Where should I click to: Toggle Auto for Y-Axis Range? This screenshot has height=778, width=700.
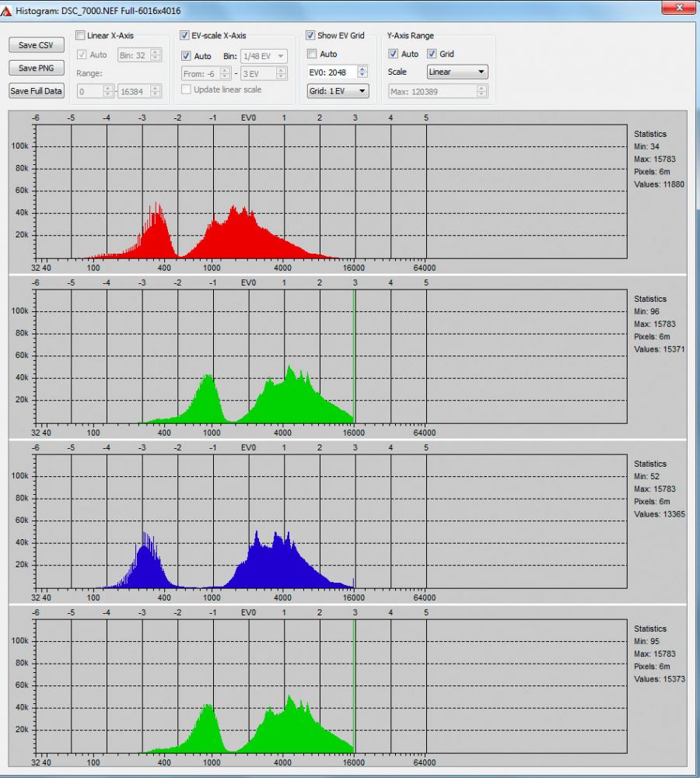(394, 54)
